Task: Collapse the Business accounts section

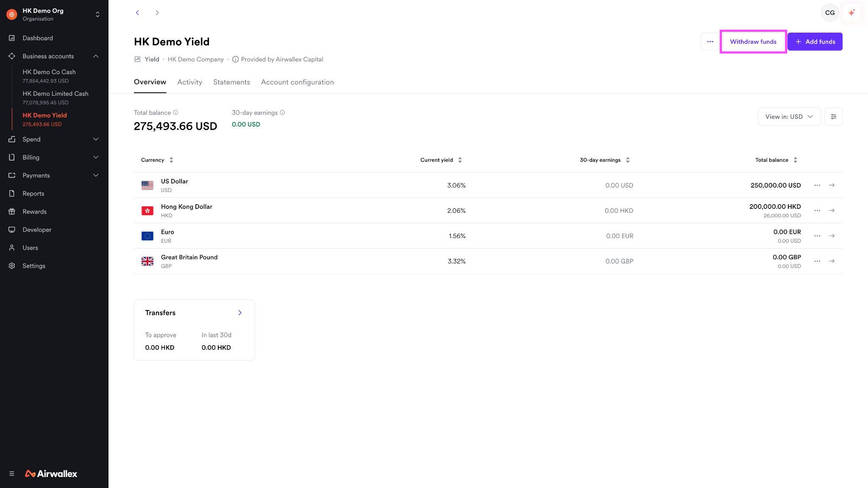Action: pyautogui.click(x=96, y=56)
